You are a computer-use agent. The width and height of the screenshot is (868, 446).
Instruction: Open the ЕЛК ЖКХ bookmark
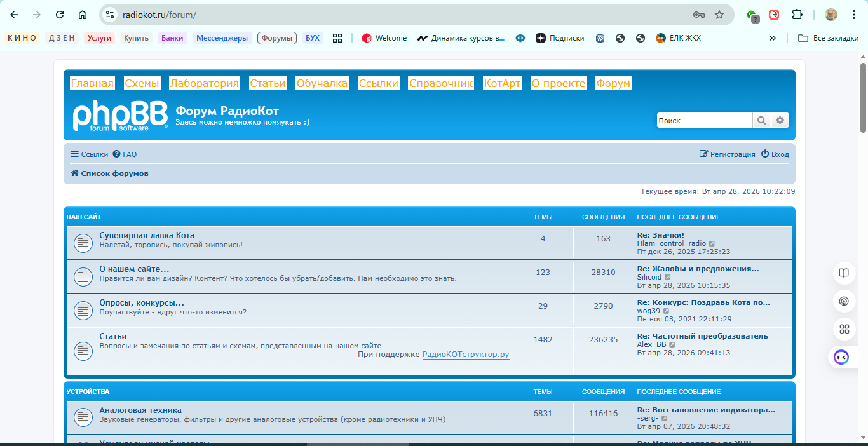(x=678, y=38)
